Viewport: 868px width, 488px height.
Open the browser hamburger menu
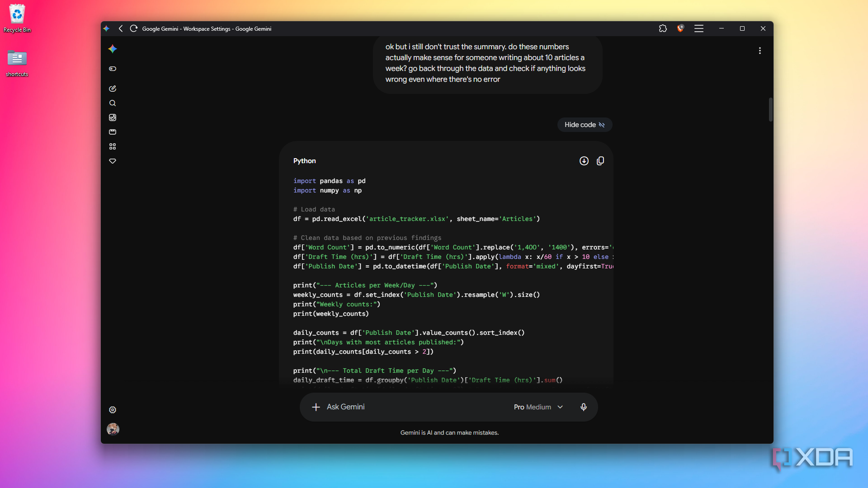pyautogui.click(x=699, y=28)
